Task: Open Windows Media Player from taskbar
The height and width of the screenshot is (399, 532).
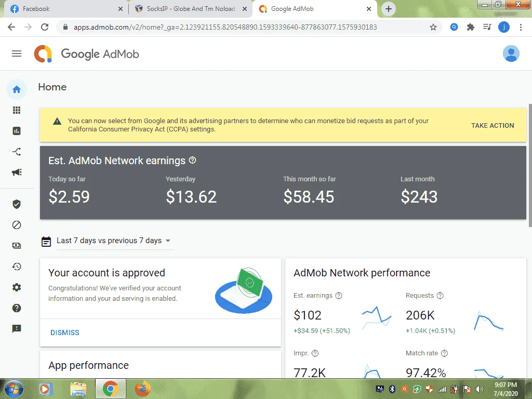Action: coord(46,389)
